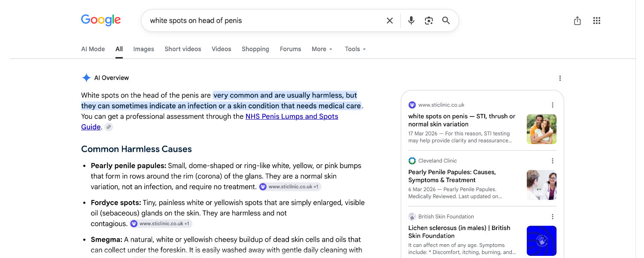
Task: Click the couple thumbnail for sticlinic result
Action: [x=541, y=129]
